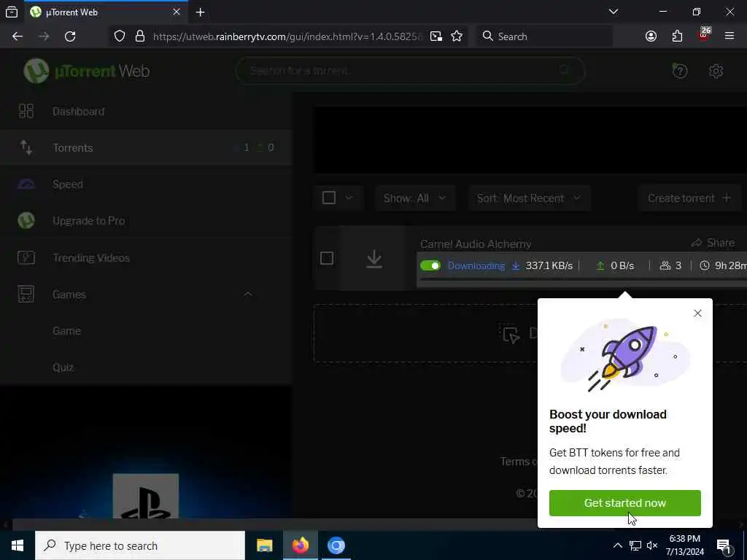Click the Torrents arrows icon
747x560 pixels.
click(x=26, y=147)
